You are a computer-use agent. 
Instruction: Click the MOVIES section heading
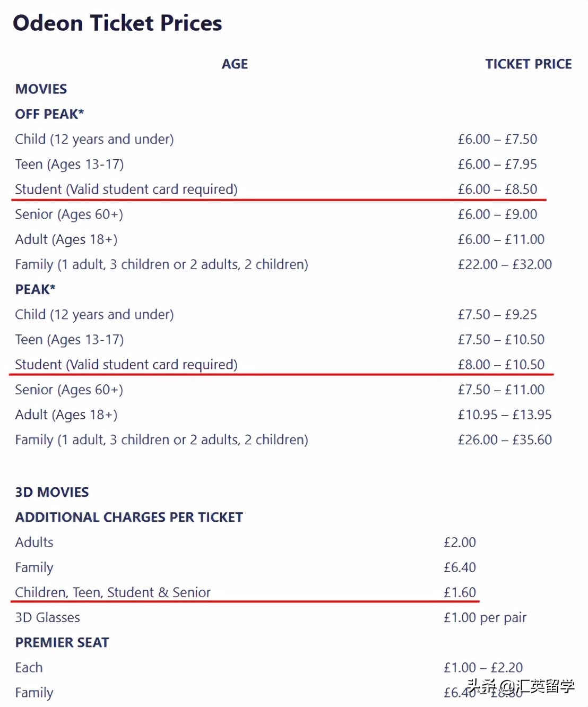41,89
